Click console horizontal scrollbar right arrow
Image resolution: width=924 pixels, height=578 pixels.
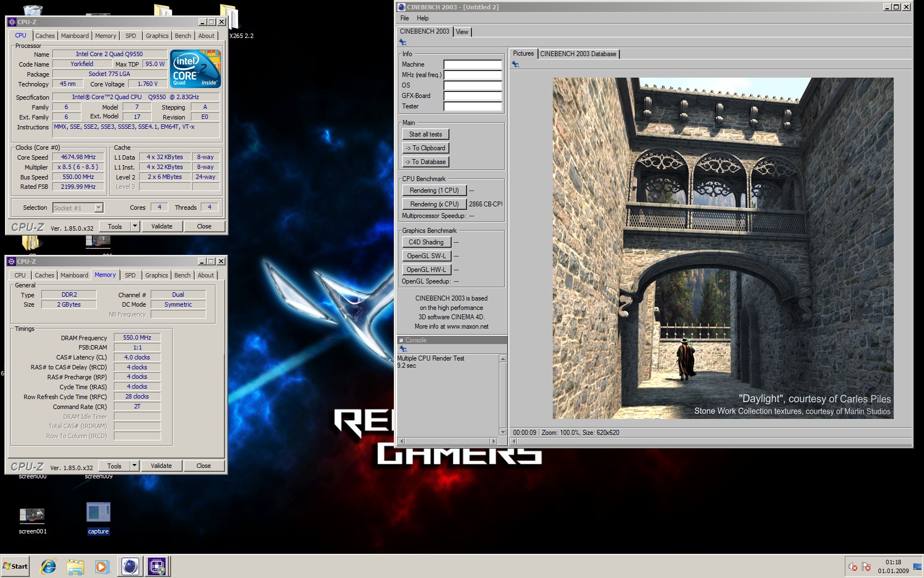[x=493, y=441]
